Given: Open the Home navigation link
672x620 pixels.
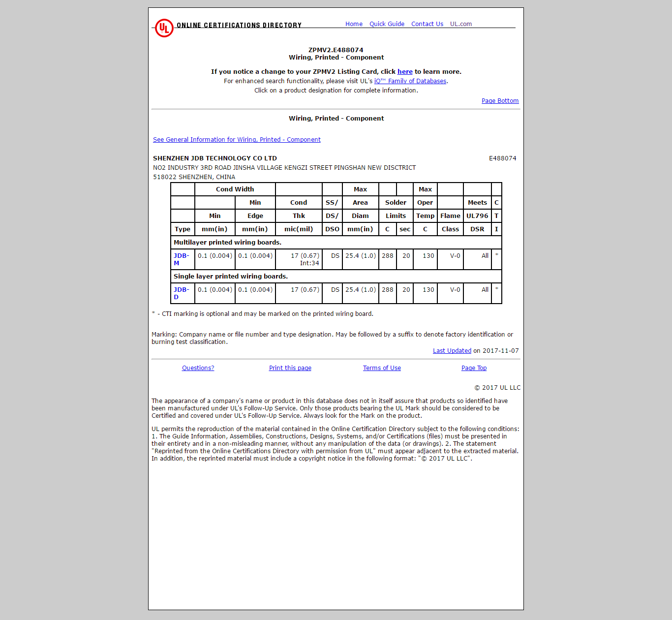Looking at the screenshot, I should pos(354,24).
